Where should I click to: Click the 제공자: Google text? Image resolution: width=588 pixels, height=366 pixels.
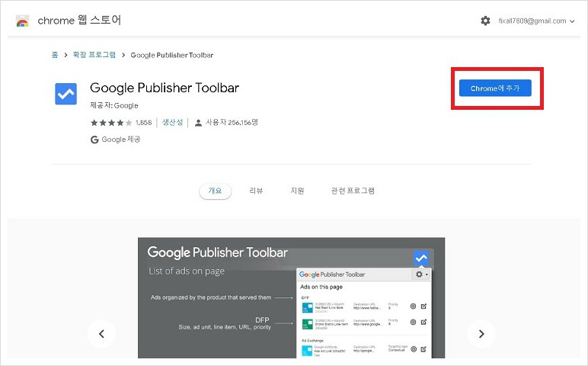pos(114,105)
